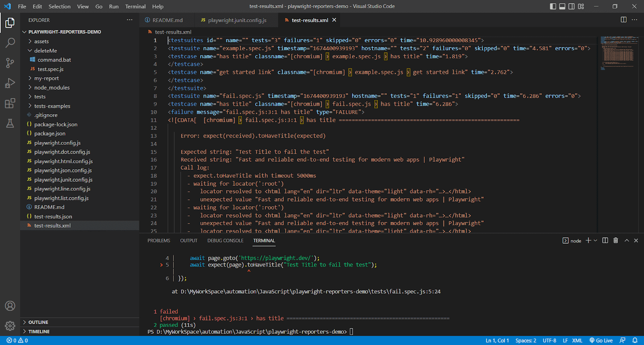Viewport: 644px width, 345px height.
Task: Switch to the README.md editor tab
Action: click(167, 20)
